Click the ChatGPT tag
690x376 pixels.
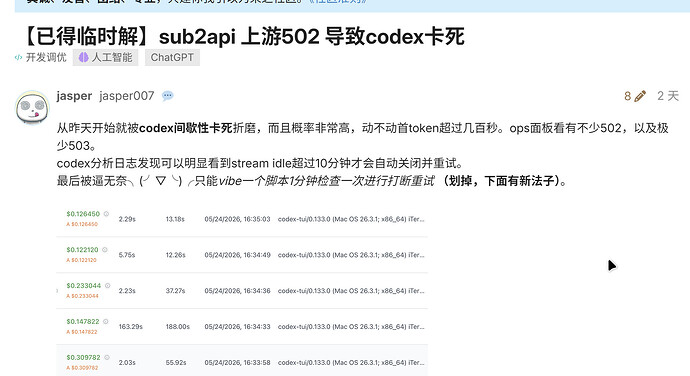172,58
